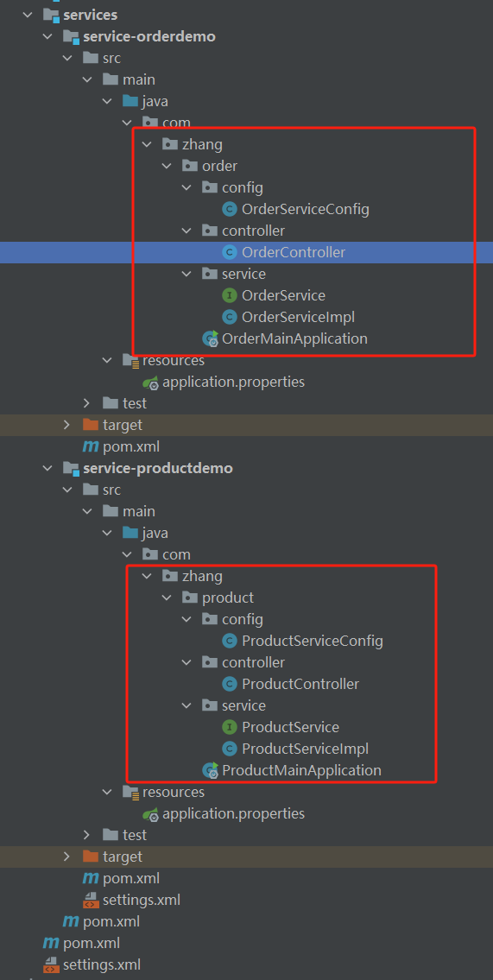
Task: Click the services module's own pom.xml icon
Action: [71, 922]
